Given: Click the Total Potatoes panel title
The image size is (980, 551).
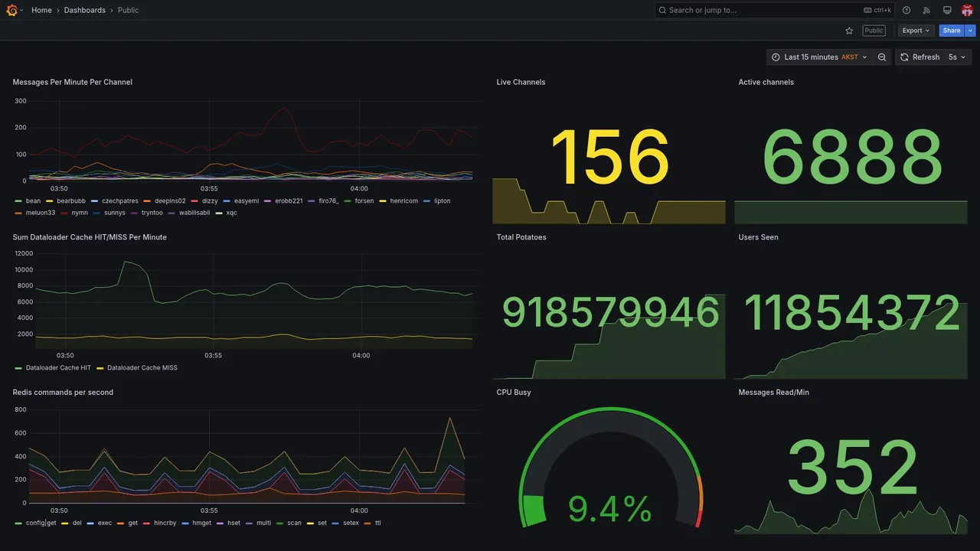Looking at the screenshot, I should click(x=521, y=237).
